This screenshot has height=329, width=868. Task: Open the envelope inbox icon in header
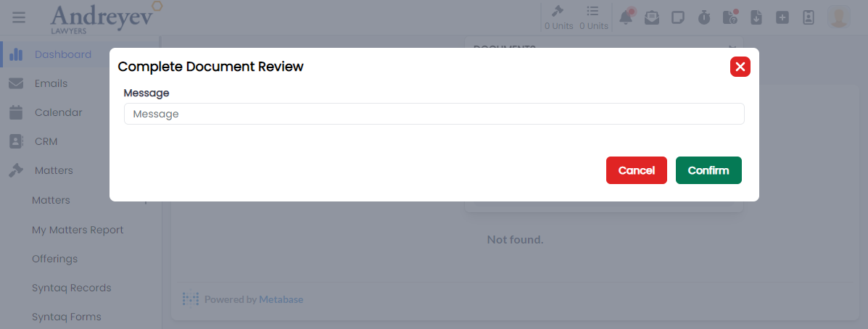click(652, 17)
